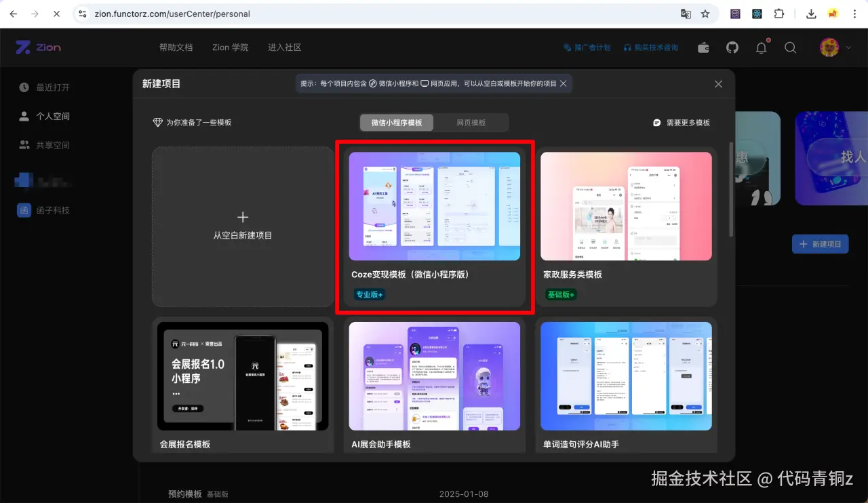Click the address bar URL
The height and width of the screenshot is (503, 868).
click(172, 14)
